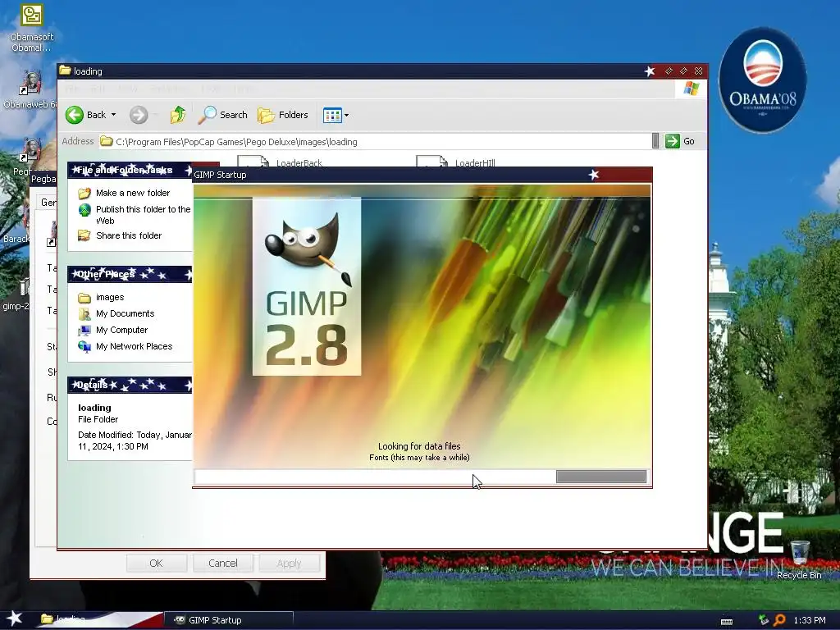The image size is (840, 630).
Task: Click the green Back arrow in Explorer
Action: click(x=75, y=115)
